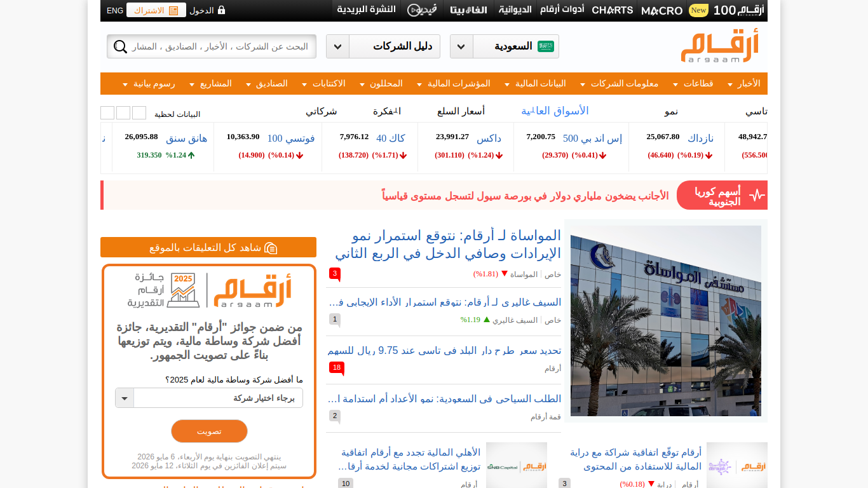Open the SNB Capital article thumbnail

[517, 465]
